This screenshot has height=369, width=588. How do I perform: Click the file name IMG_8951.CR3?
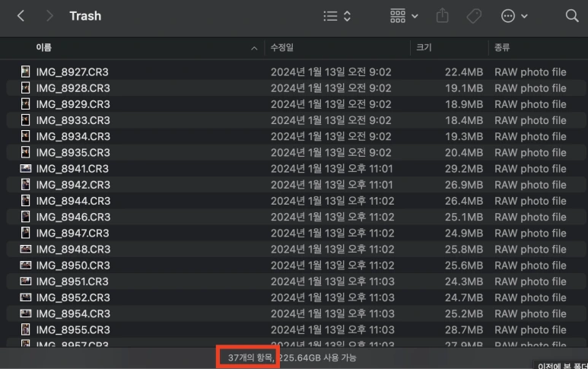[x=72, y=282]
